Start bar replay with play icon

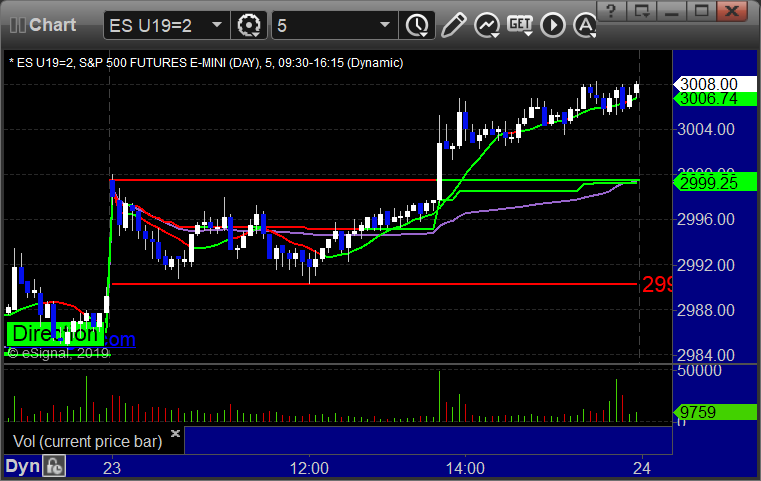pos(553,25)
